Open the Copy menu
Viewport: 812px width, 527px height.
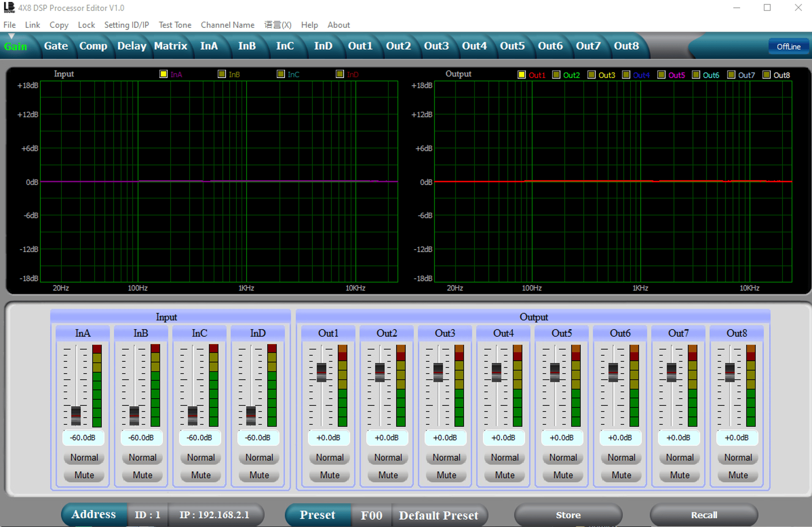(59, 25)
